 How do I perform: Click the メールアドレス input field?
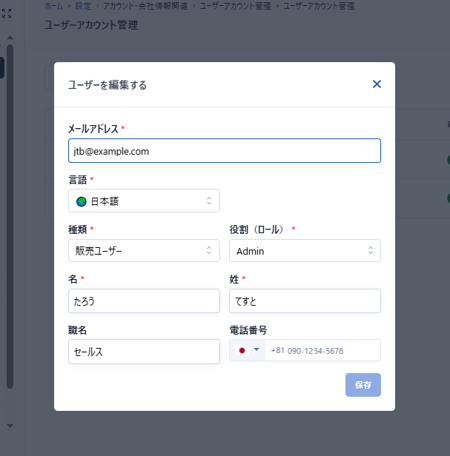(224, 151)
